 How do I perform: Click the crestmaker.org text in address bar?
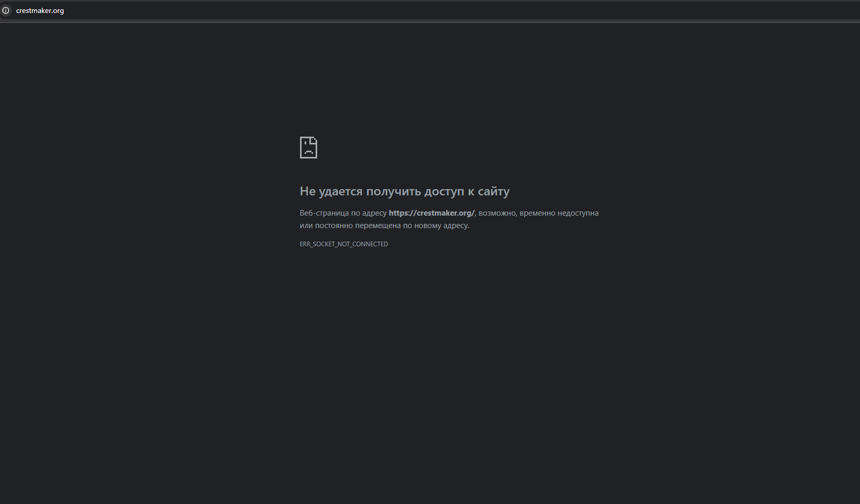coord(40,11)
